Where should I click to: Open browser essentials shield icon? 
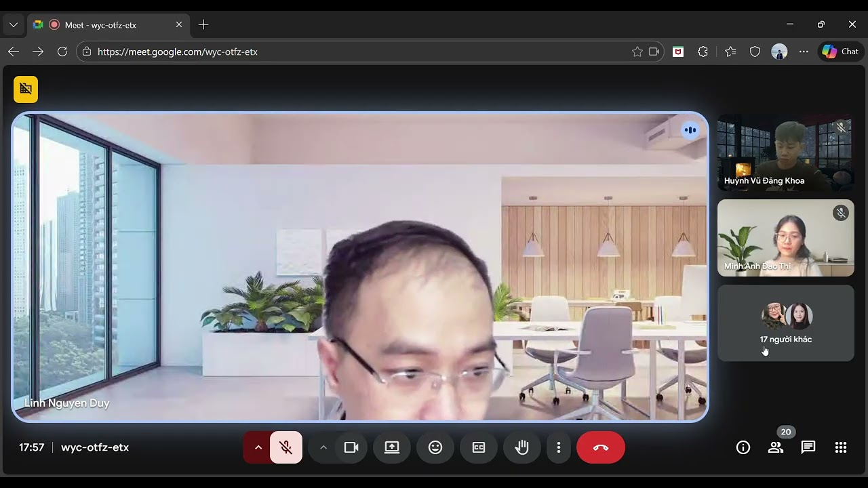click(x=755, y=52)
